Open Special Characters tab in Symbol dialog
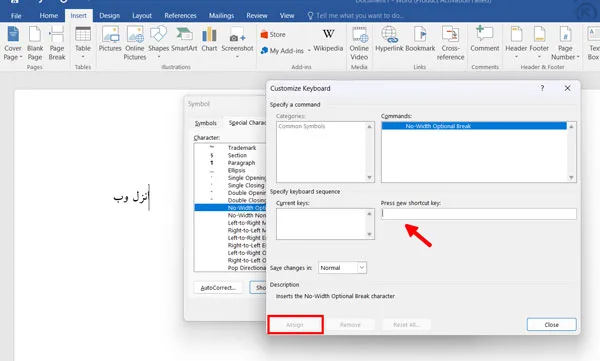Viewport: 600px width, 361px height. pos(246,123)
